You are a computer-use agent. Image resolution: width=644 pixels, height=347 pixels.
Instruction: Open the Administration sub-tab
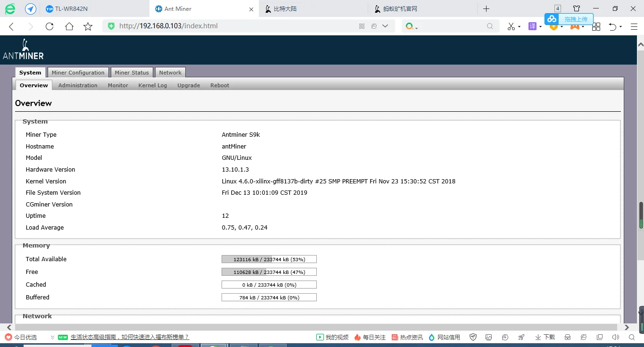tap(78, 85)
